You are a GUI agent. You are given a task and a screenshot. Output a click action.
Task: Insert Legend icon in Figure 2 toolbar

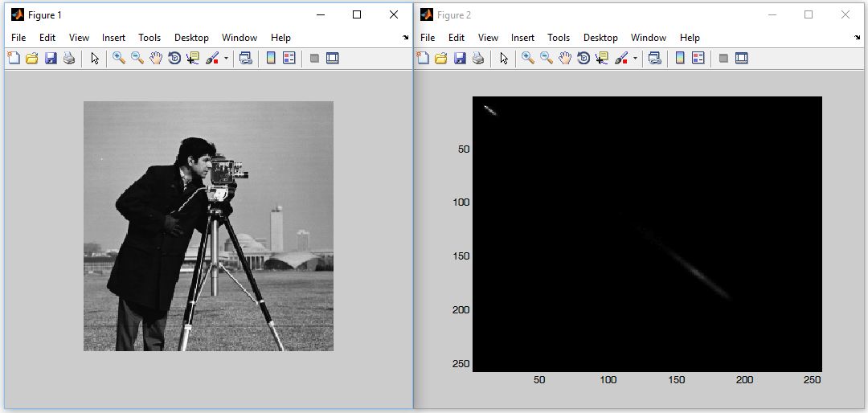698,58
